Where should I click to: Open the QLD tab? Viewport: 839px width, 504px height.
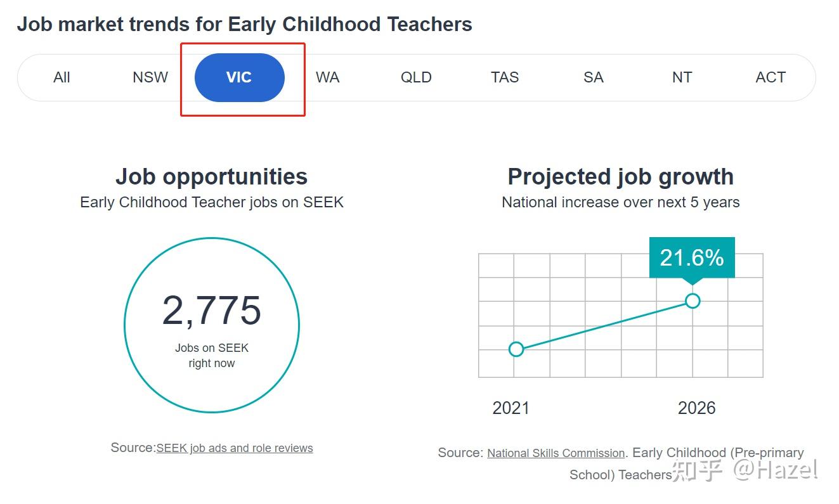416,77
